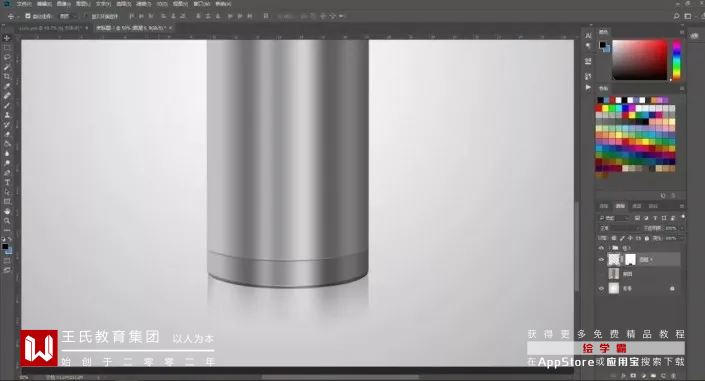Hide the selected masked layer
This screenshot has height=381, width=705.
[602, 260]
